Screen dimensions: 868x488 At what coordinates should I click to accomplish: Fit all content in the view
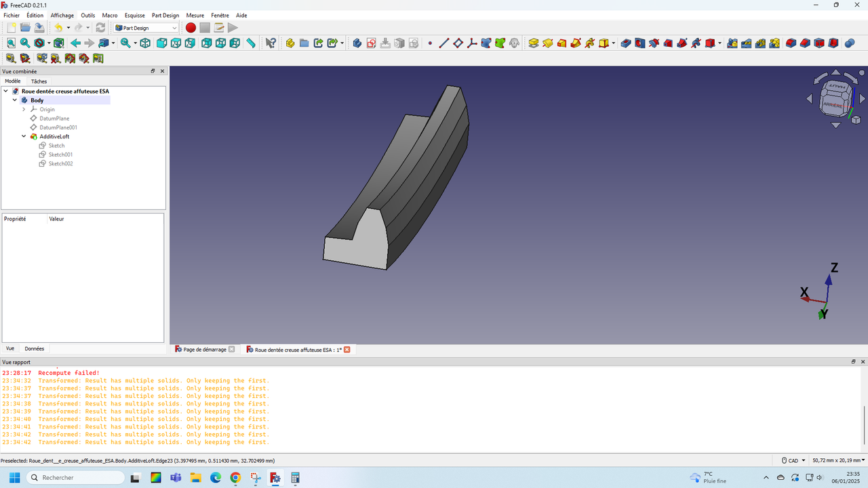tap(11, 43)
